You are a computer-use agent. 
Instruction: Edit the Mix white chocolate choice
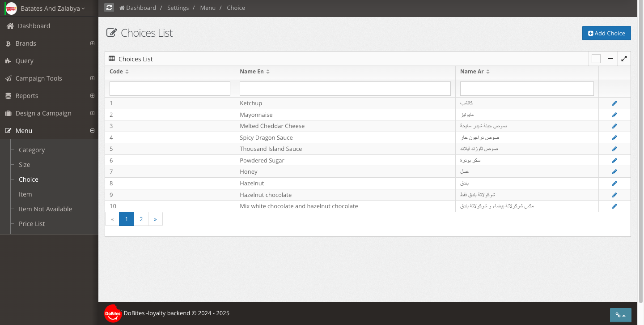(614, 206)
